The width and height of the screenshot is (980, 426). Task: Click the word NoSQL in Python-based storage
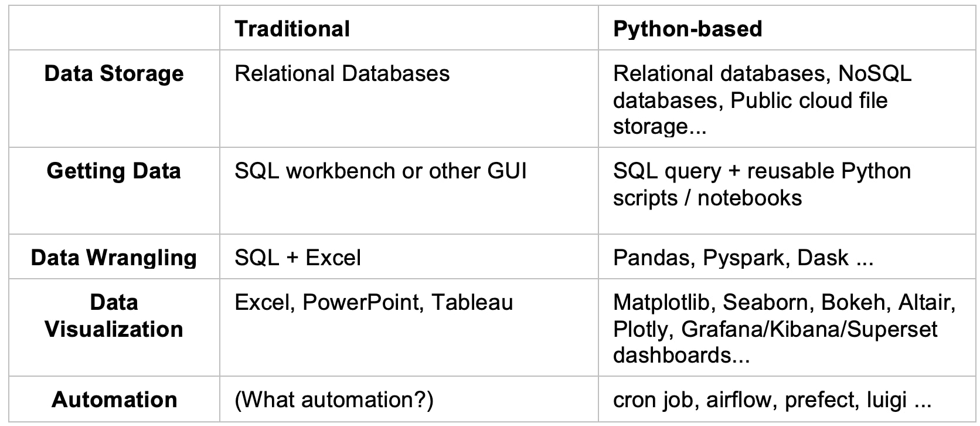pos(874,74)
